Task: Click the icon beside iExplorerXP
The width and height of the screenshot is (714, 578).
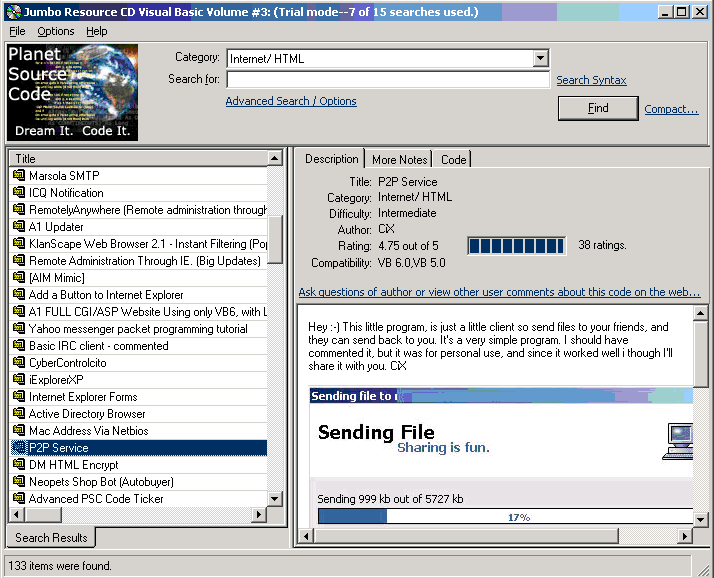Action: 19,379
